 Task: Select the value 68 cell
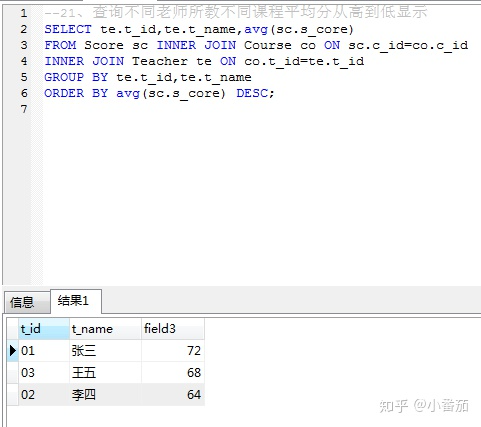(x=173, y=373)
